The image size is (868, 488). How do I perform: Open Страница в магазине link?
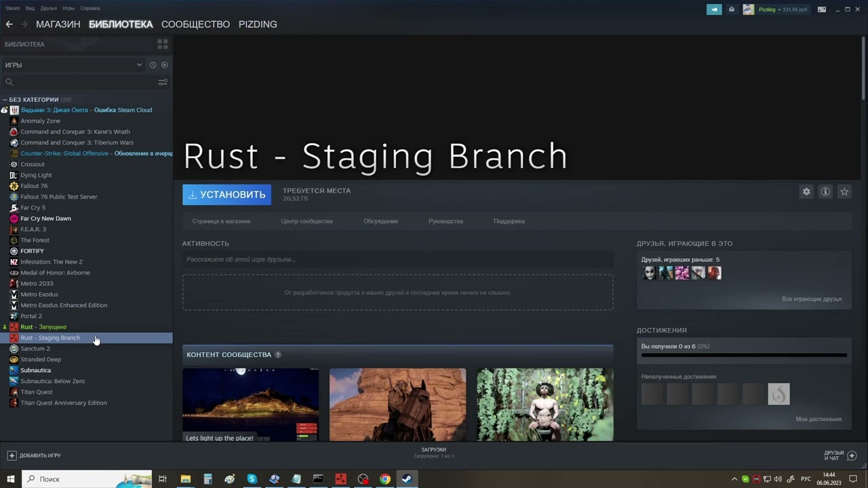click(221, 221)
